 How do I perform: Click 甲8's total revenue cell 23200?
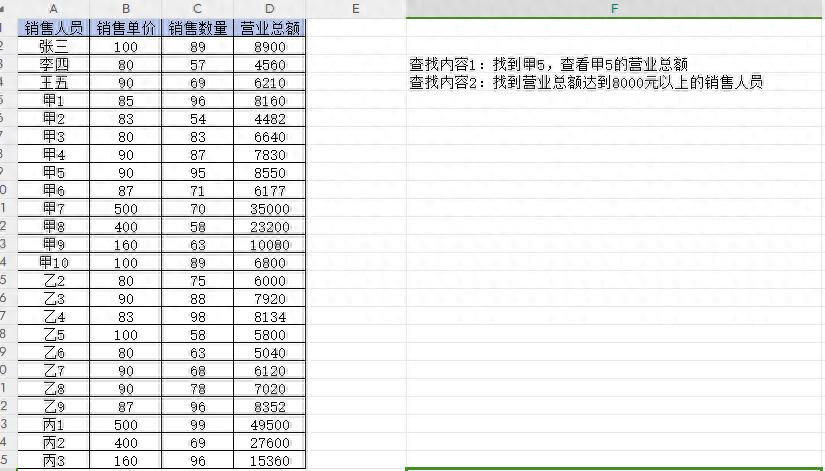[x=269, y=226]
